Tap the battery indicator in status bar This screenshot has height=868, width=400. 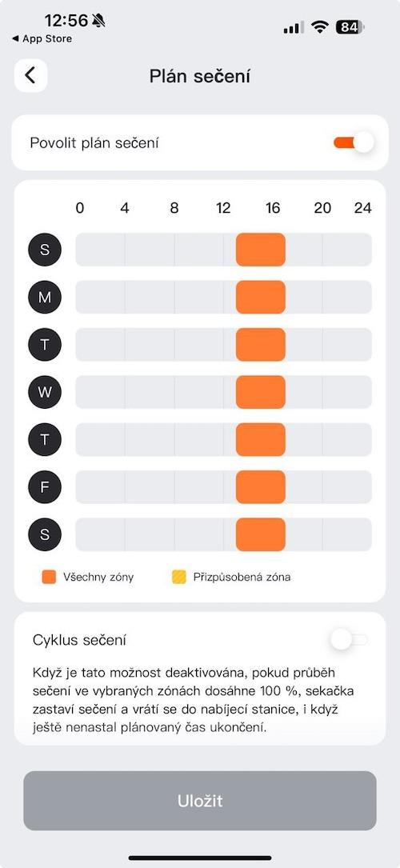pyautogui.click(x=350, y=26)
